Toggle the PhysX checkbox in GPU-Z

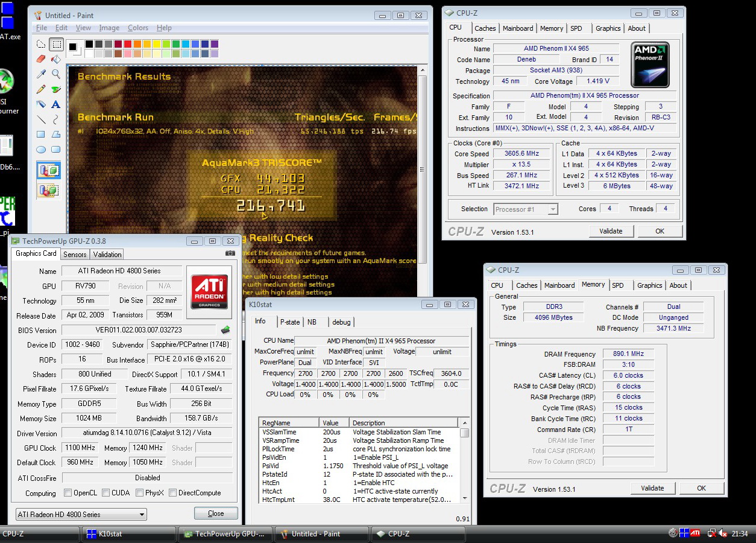click(x=139, y=493)
